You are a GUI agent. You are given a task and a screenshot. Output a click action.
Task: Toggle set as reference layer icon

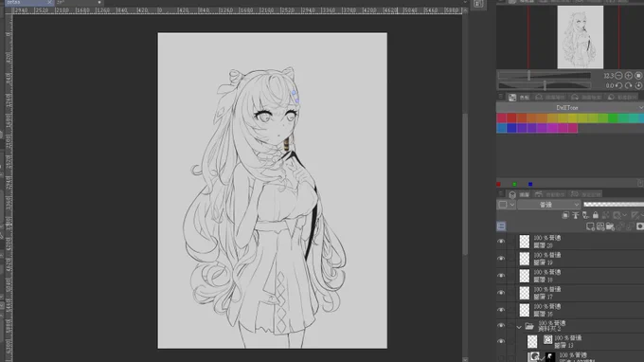point(576,215)
